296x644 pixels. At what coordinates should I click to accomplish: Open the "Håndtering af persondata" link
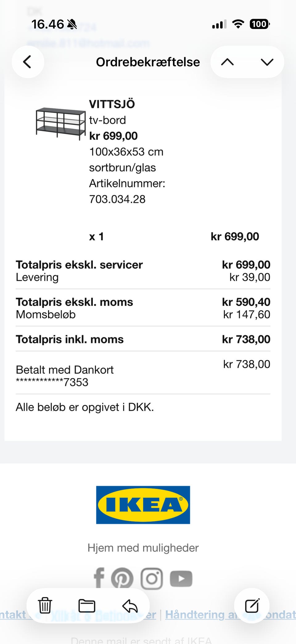pos(230,615)
